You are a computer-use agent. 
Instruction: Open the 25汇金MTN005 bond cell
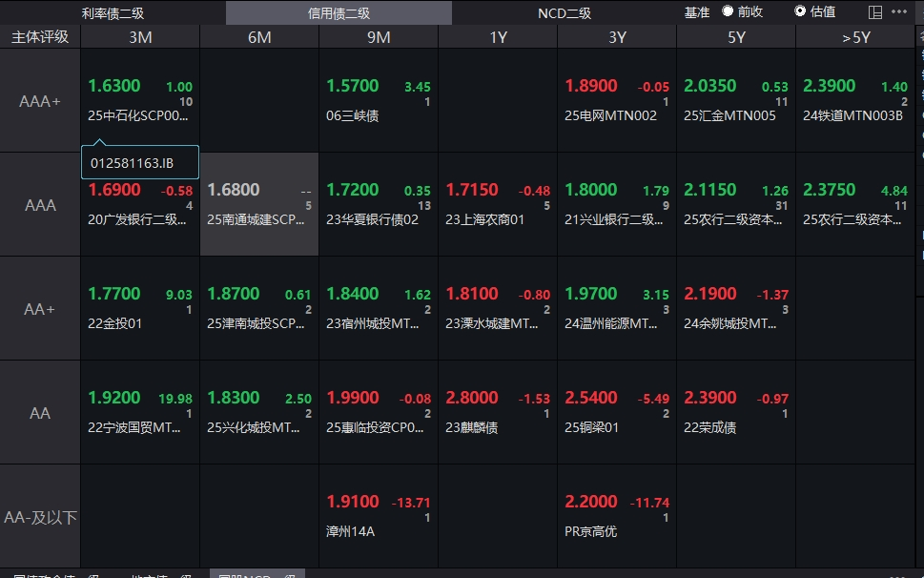(736, 101)
